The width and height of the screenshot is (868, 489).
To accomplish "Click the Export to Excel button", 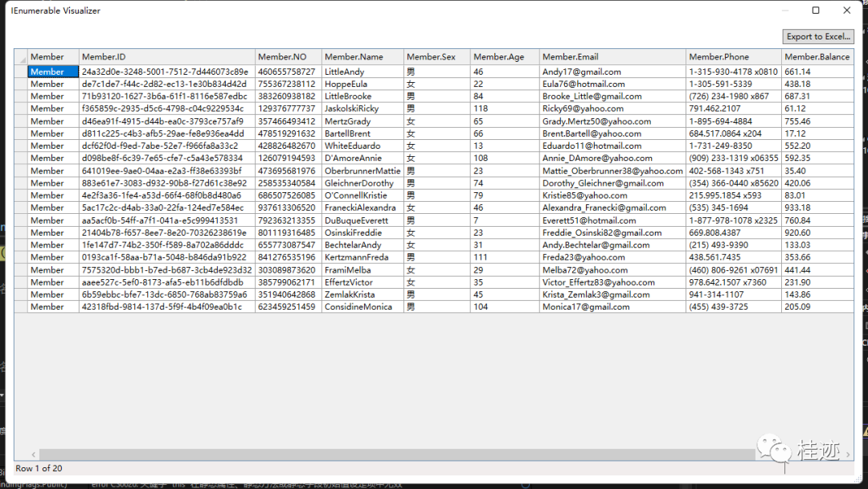I will click(818, 36).
